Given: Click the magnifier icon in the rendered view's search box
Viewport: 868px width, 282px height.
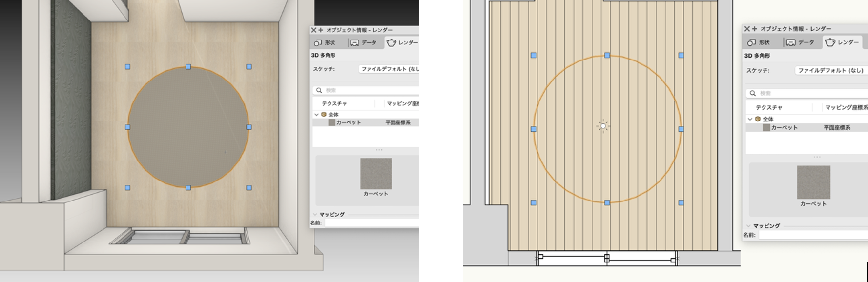Looking at the screenshot, I should pos(319,90).
